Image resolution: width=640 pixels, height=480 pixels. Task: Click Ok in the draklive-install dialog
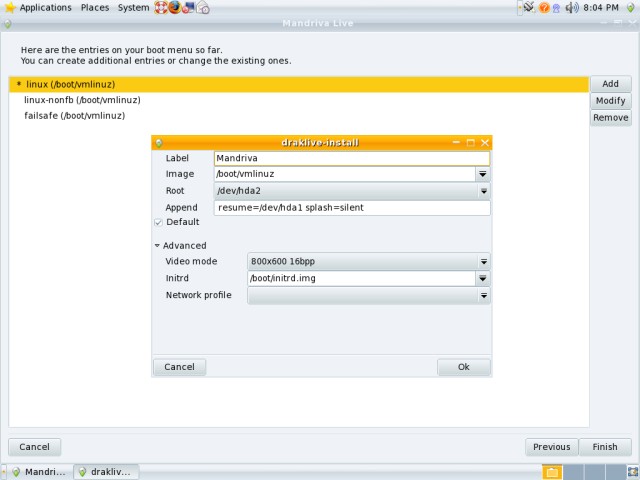[464, 367]
